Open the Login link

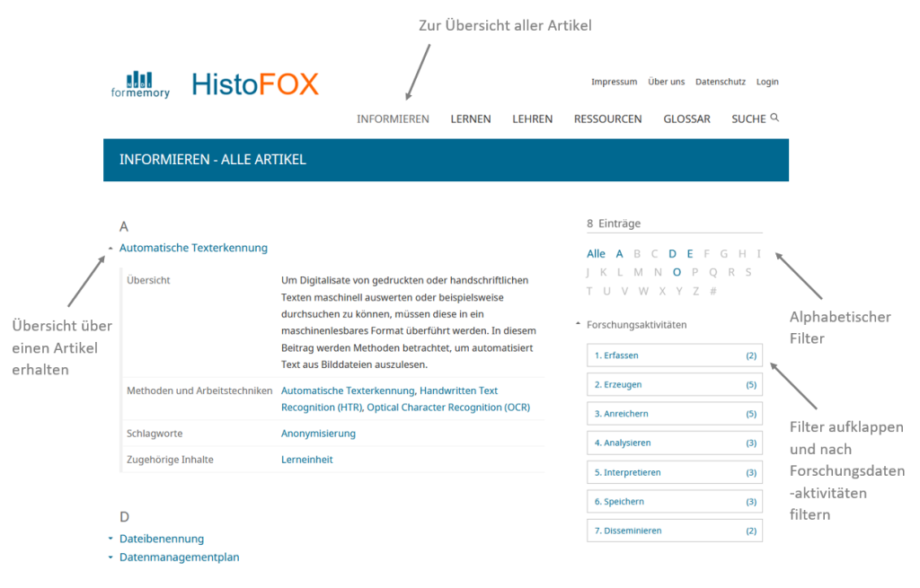point(767,82)
